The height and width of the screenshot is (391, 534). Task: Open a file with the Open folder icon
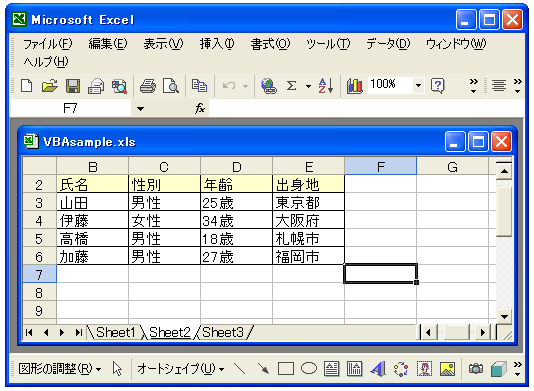tap(50, 86)
